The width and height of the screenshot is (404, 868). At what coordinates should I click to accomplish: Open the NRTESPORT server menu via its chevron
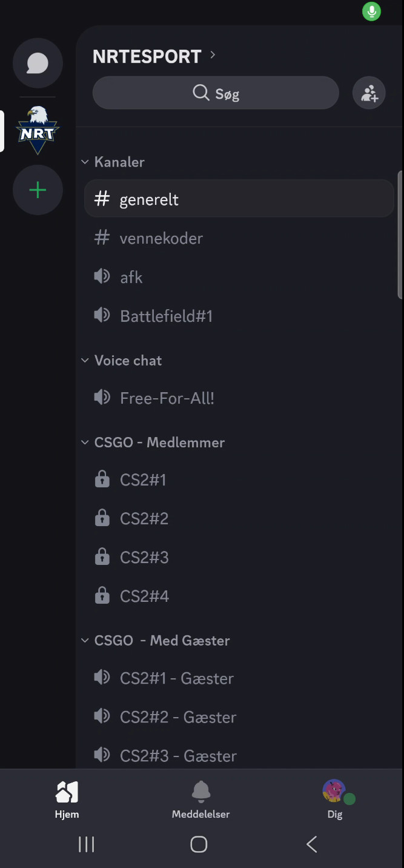[x=212, y=55]
